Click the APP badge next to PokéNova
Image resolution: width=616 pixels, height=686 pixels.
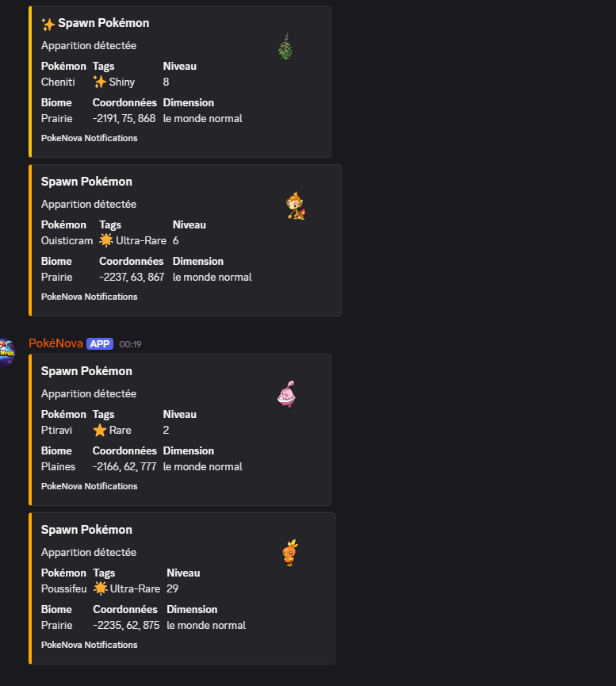click(x=100, y=344)
